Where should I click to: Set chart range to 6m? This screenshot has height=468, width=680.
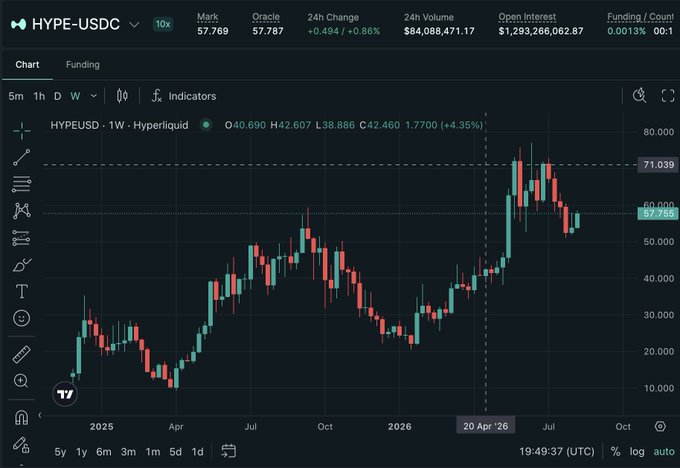click(x=104, y=452)
